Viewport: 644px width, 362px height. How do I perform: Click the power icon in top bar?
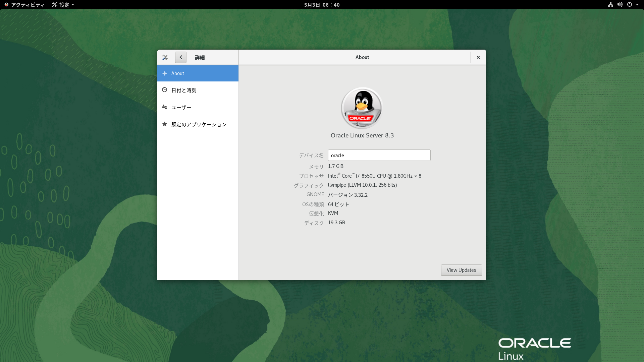630,5
